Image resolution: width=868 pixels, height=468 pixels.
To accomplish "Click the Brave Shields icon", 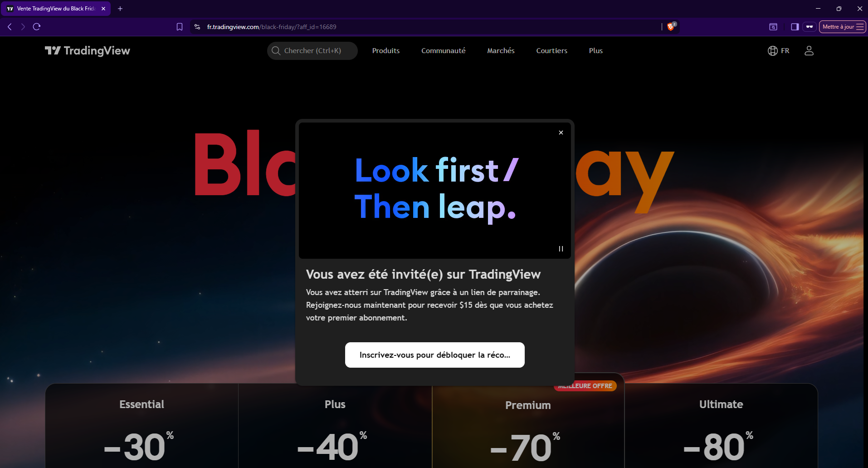I will [671, 27].
